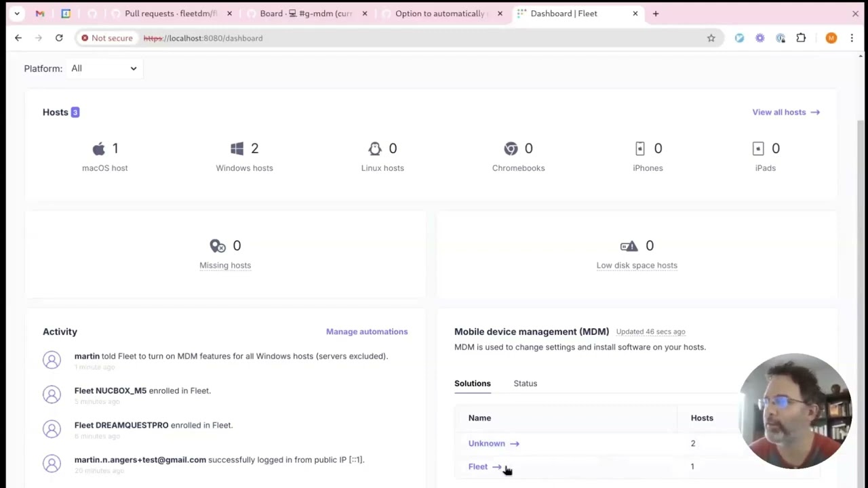The height and width of the screenshot is (488, 868).
Task: Select the Chromebooks Chrome icon
Action: click(511, 148)
